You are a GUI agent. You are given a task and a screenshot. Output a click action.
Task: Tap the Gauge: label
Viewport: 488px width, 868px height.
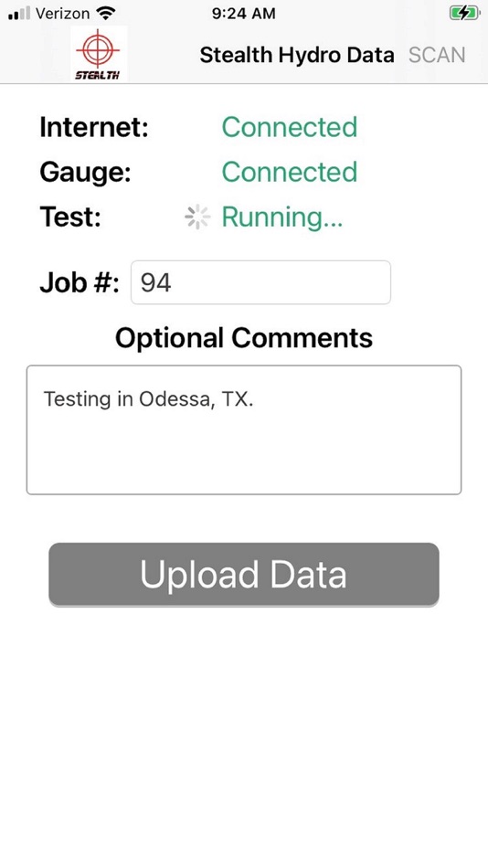pos(85,172)
